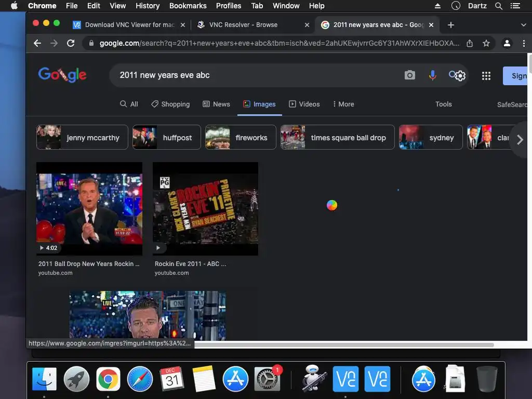Open the Chrome application menu
Screen dimensions: 532x399
(42, 6)
